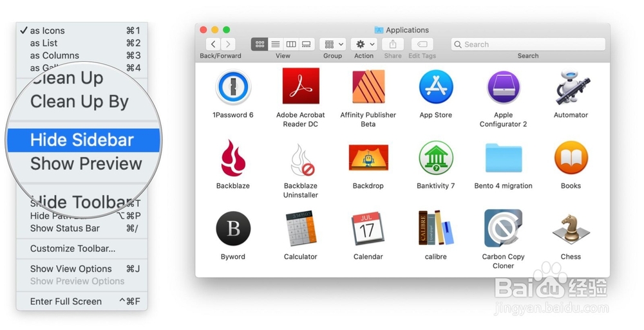Click the Backdrop app icon

pyautogui.click(x=368, y=158)
